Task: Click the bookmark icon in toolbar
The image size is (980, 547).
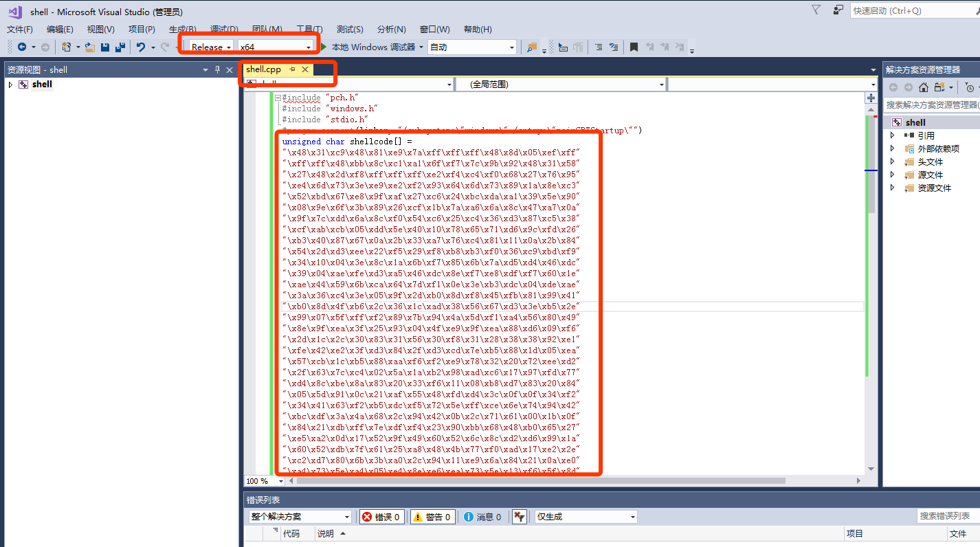Action: [634, 47]
